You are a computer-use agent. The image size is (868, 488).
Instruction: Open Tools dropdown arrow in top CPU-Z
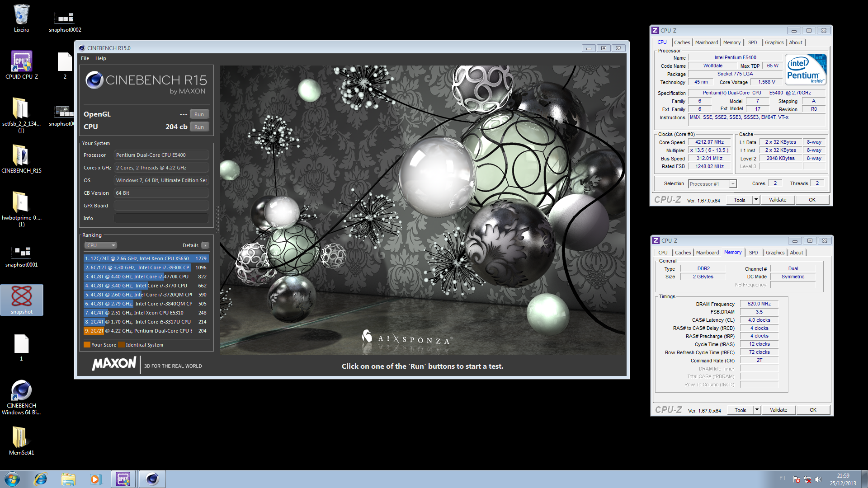tap(756, 200)
